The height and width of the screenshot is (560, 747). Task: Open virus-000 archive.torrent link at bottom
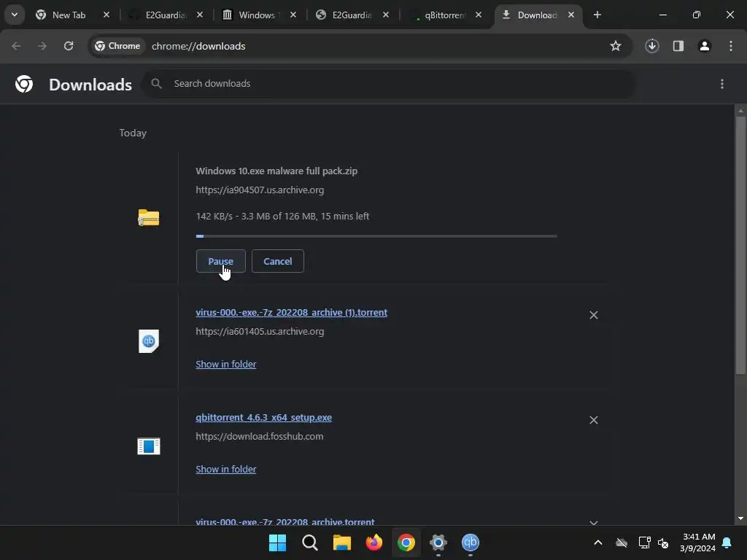285,521
